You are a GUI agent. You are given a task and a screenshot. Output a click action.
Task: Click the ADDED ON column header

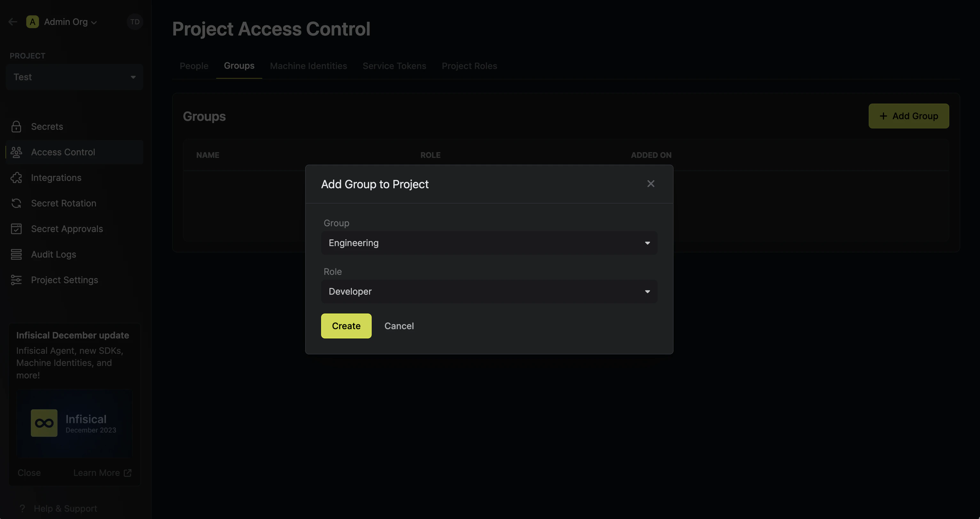tap(651, 155)
